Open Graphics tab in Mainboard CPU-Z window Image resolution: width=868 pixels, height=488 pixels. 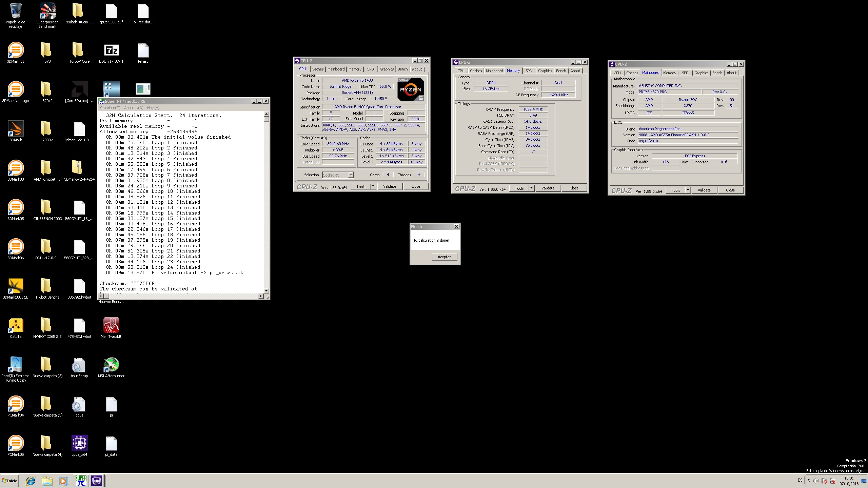701,73
